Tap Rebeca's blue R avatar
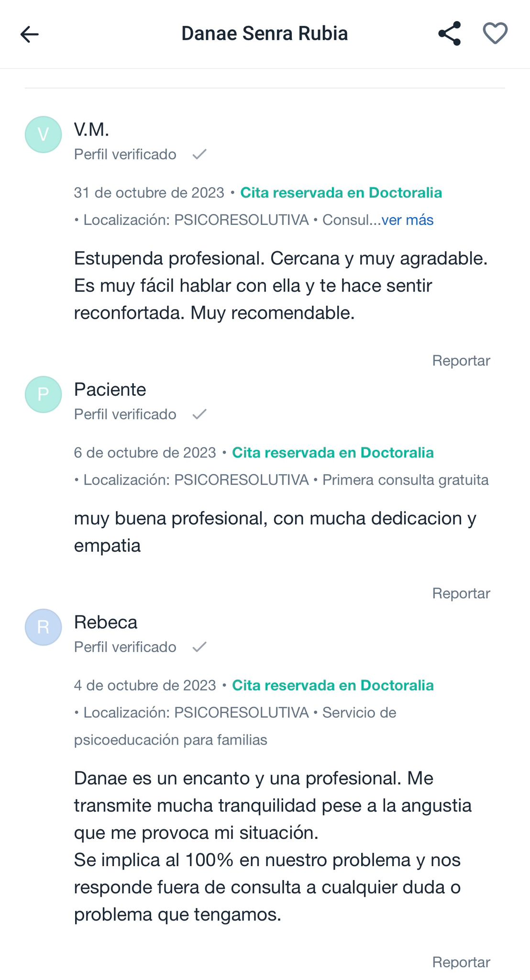The image size is (530, 980). pos(43,627)
